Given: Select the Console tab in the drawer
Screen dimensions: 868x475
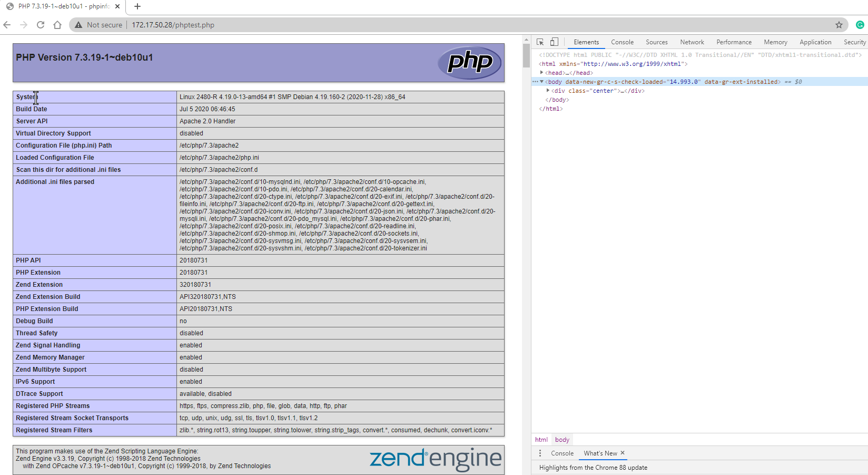Looking at the screenshot, I should pyautogui.click(x=562, y=453).
